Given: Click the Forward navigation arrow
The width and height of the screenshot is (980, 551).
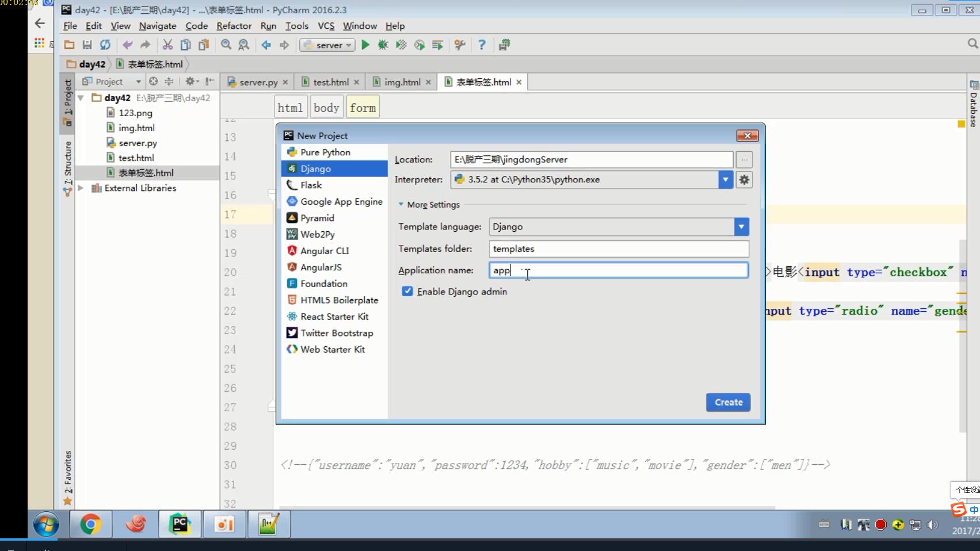Looking at the screenshot, I should [x=284, y=45].
